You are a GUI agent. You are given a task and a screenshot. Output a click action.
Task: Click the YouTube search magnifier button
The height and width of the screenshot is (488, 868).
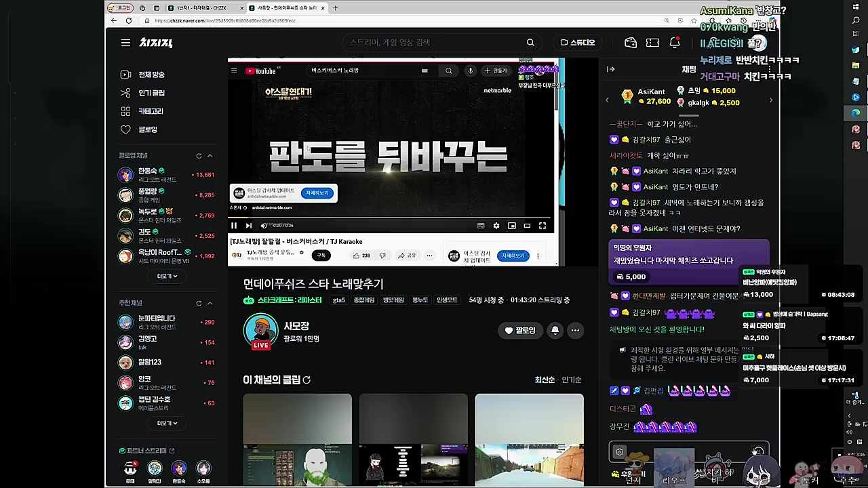448,70
